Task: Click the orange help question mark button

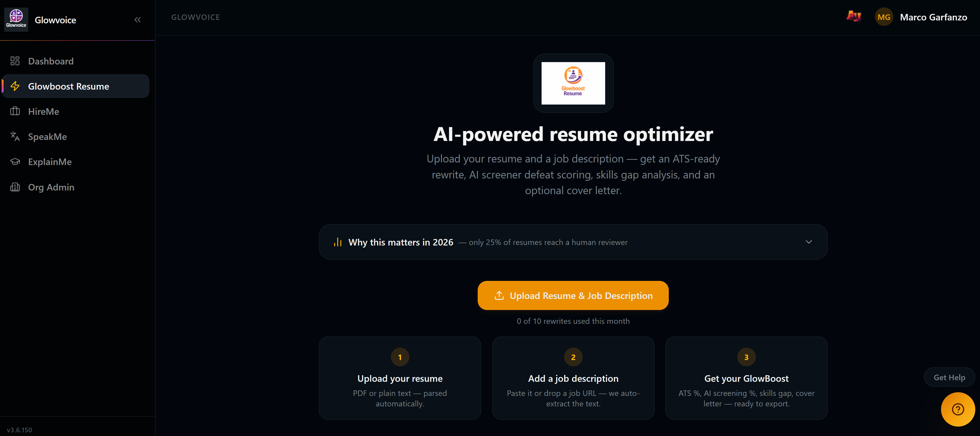Action: pyautogui.click(x=957, y=409)
